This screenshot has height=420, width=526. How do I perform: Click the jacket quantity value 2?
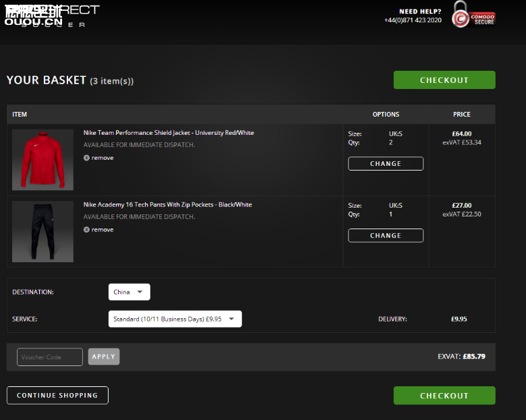[x=390, y=142]
